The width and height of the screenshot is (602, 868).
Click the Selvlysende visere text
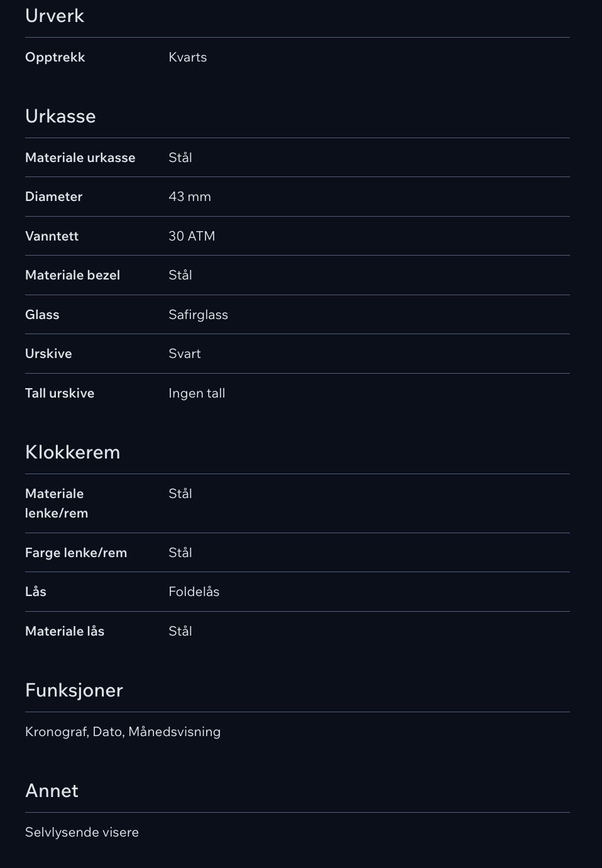(x=82, y=832)
